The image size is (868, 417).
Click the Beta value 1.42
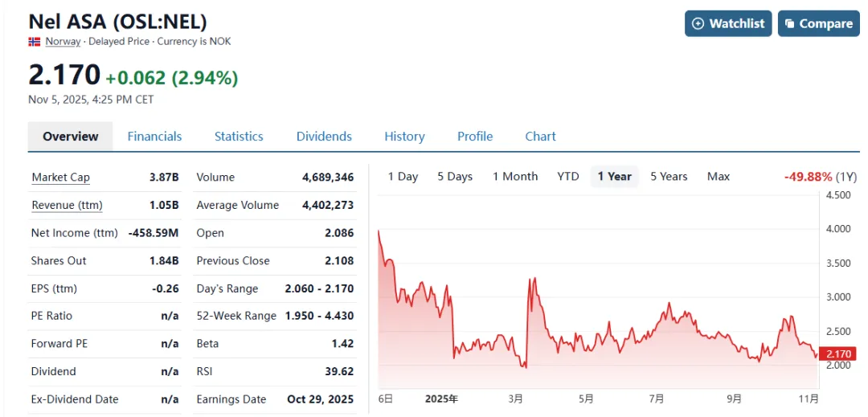pyautogui.click(x=344, y=343)
